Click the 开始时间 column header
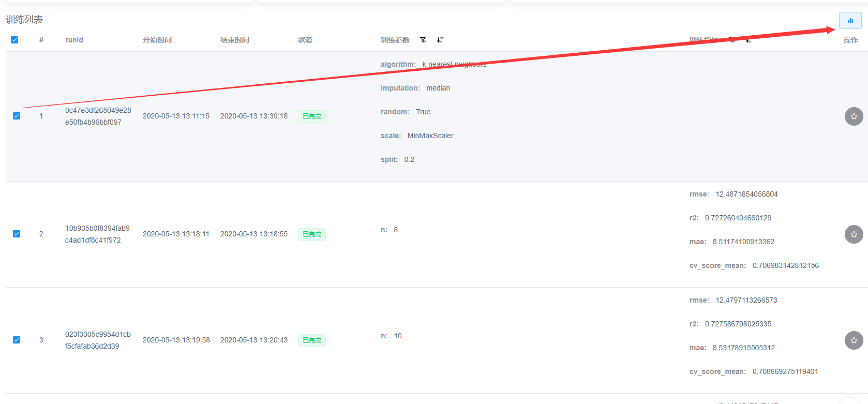This screenshot has width=868, height=404. [x=157, y=40]
